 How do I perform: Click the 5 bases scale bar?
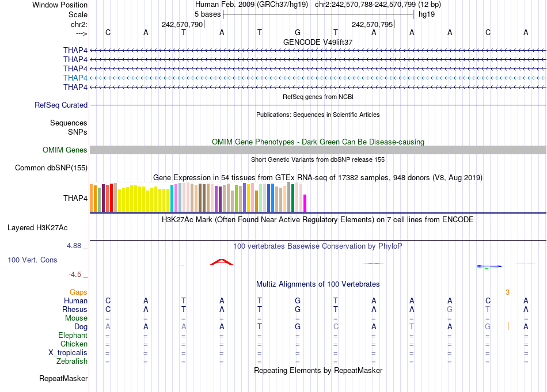pyautogui.click(x=318, y=14)
